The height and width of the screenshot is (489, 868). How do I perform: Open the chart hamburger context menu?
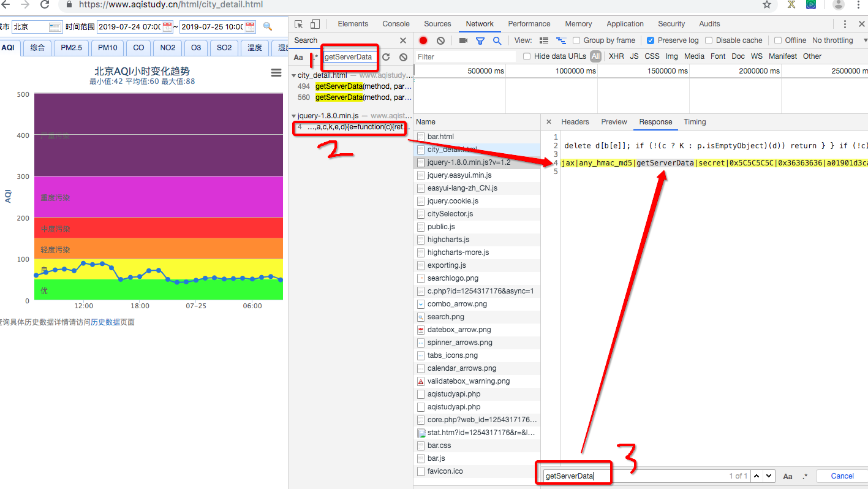[x=276, y=73]
